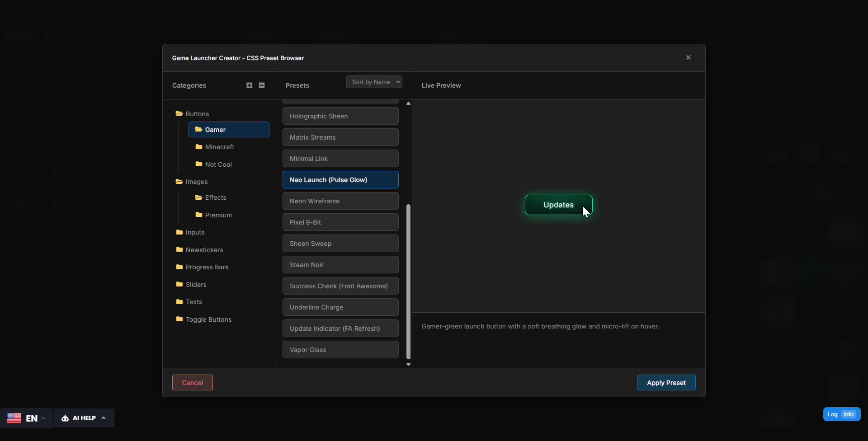Apply the selected preset
Image resolution: width=868 pixels, height=441 pixels.
(x=666, y=382)
